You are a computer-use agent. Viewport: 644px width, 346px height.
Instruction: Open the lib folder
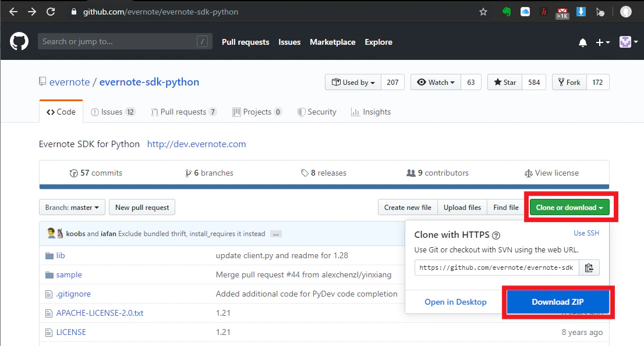click(61, 255)
